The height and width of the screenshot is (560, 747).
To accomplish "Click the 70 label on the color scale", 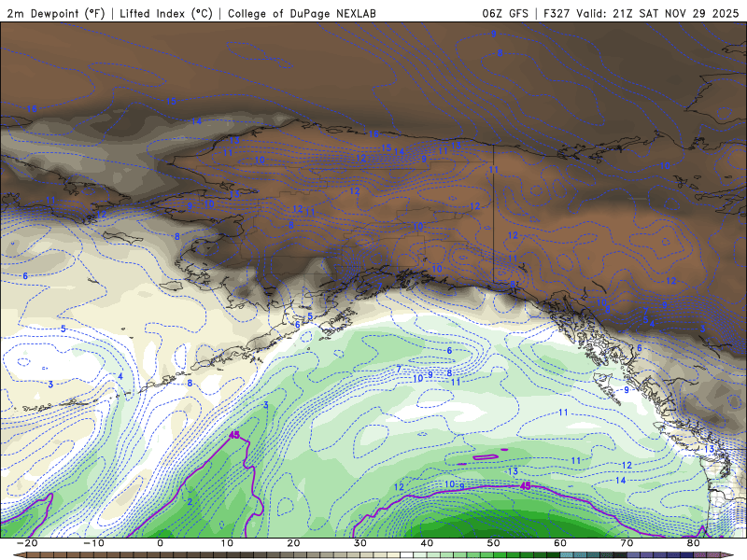I will click(627, 543).
